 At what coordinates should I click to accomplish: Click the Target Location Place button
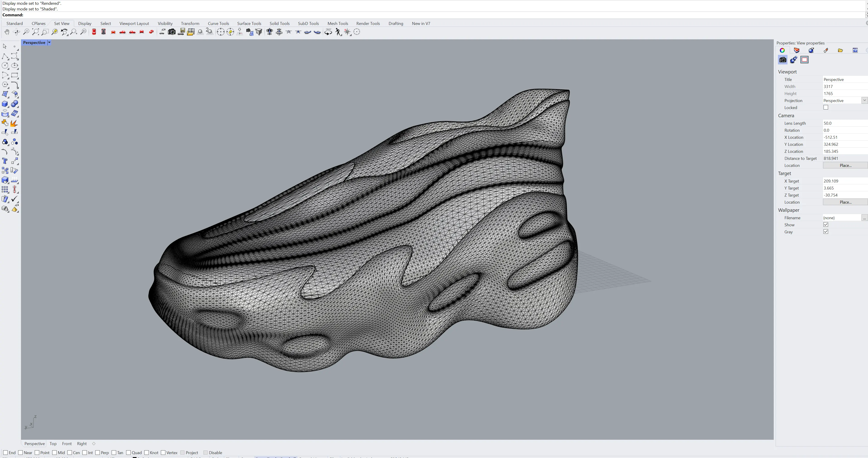845,202
